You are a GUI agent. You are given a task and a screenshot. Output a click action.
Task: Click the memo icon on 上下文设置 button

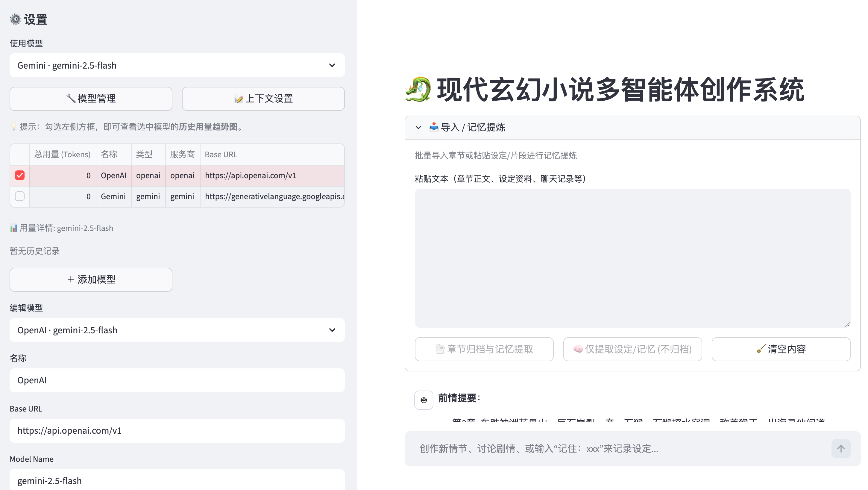pos(239,99)
